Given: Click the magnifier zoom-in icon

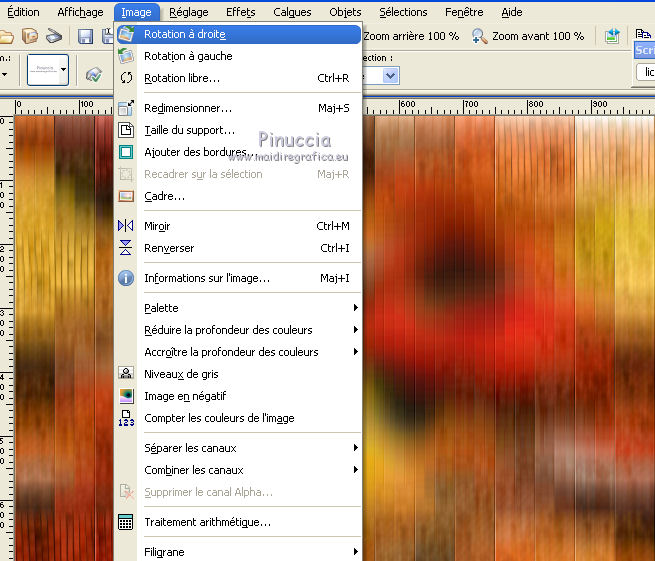Looking at the screenshot, I should (479, 36).
